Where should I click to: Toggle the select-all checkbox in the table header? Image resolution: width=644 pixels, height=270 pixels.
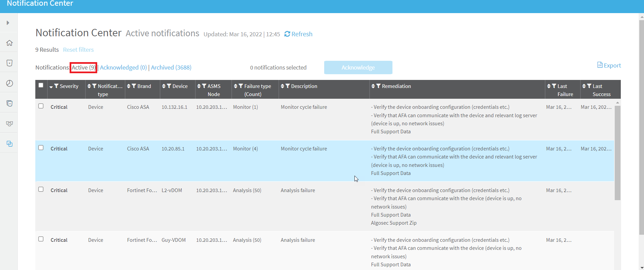pos(41,85)
